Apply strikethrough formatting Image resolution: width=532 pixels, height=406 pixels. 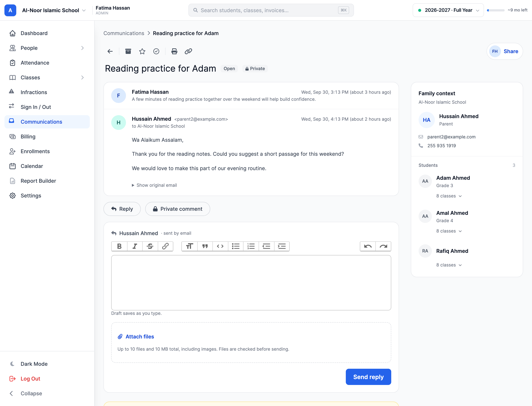pos(150,246)
